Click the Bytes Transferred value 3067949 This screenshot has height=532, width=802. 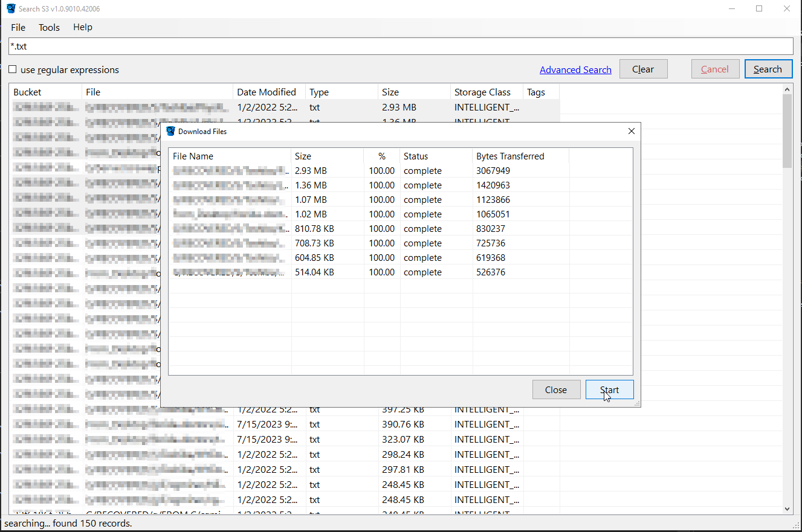tap(493, 170)
